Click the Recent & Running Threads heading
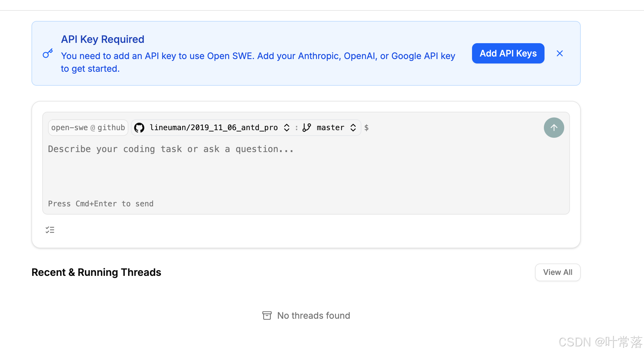Image resolution: width=644 pixels, height=353 pixels. [96, 272]
